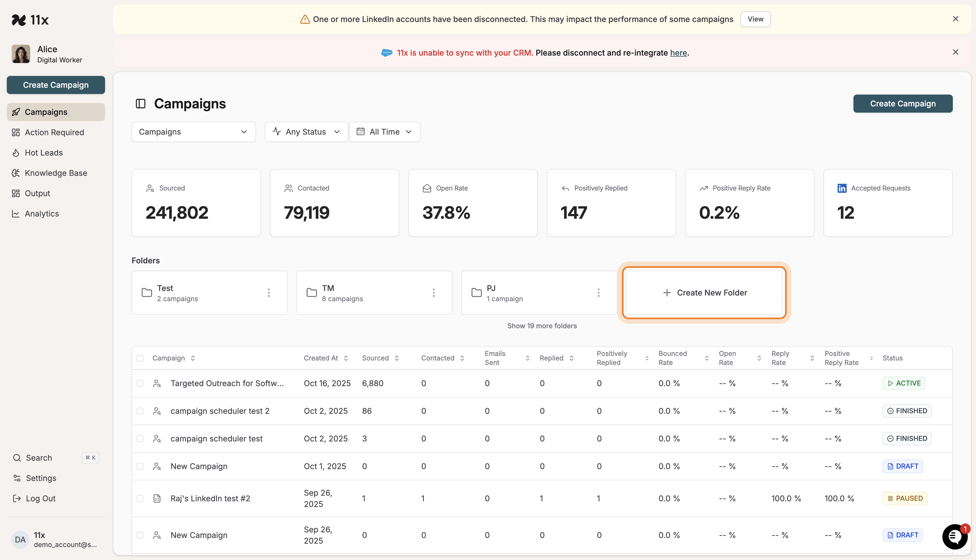Toggle the campaigns panel sidebar icon
Screen dimensions: 976x560
coord(141,104)
